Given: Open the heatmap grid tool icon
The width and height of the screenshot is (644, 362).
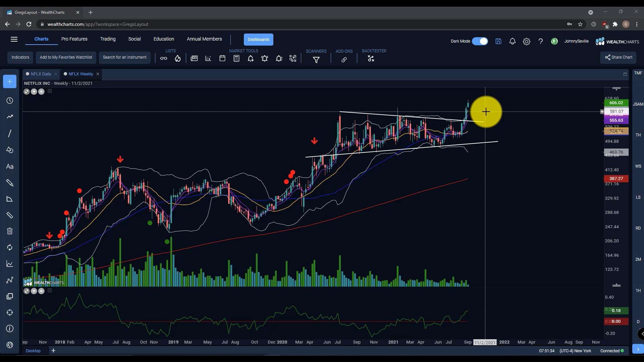Looking at the screenshot, I should [293, 58].
